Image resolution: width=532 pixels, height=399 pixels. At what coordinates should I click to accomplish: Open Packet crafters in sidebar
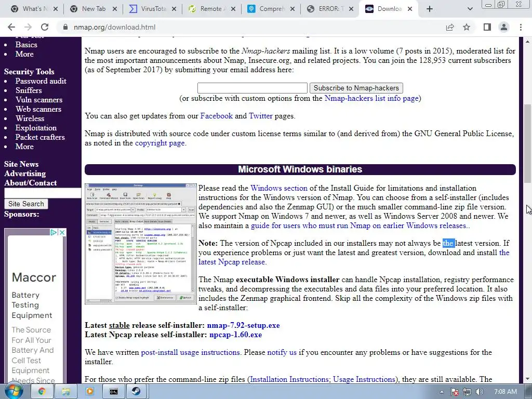pyautogui.click(x=40, y=137)
